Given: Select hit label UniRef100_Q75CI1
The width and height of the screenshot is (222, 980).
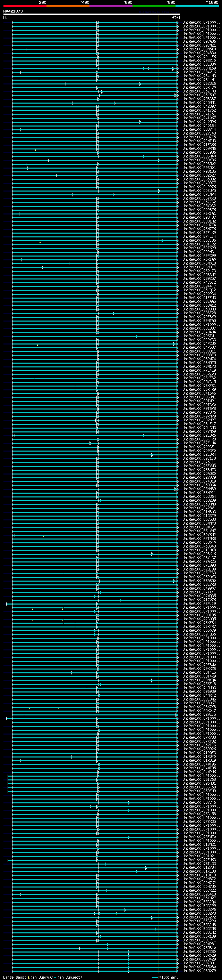Looking at the screenshot, I should 199,462.
